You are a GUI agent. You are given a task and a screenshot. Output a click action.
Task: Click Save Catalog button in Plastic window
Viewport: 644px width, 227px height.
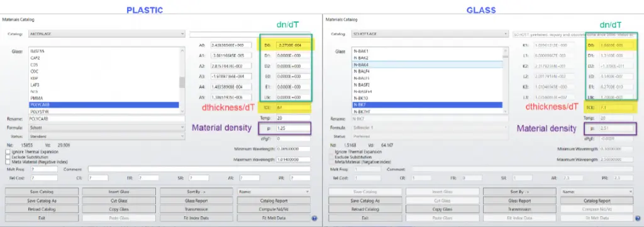coord(42,192)
